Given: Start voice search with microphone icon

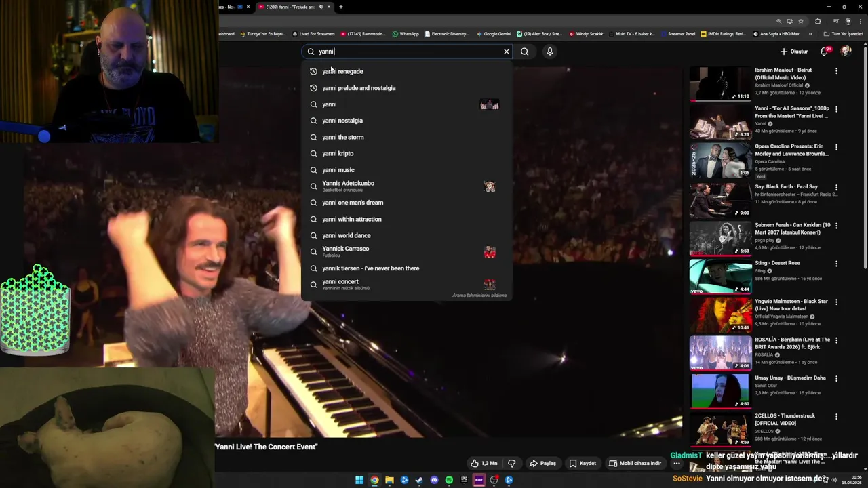Looking at the screenshot, I should (x=550, y=52).
